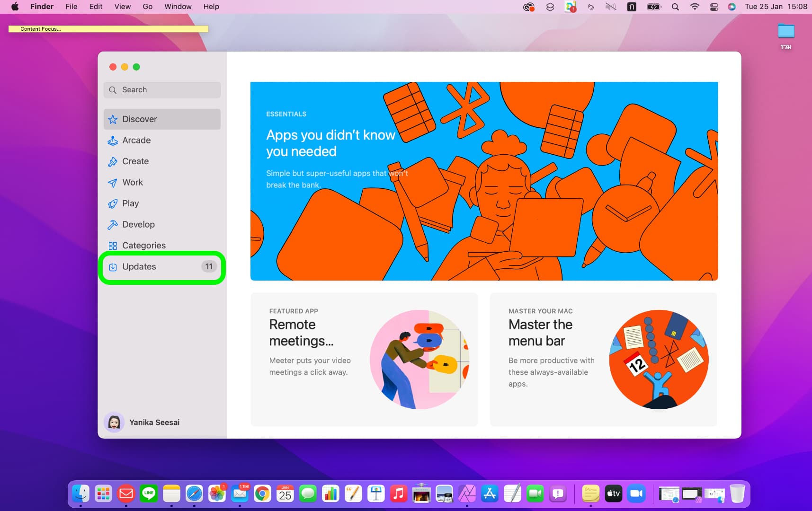The image size is (812, 511).
Task: Click the Wi-Fi status icon
Action: 695,7
